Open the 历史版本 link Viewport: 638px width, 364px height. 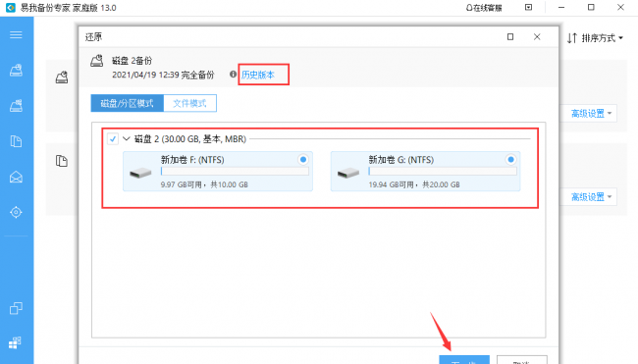[x=258, y=75]
